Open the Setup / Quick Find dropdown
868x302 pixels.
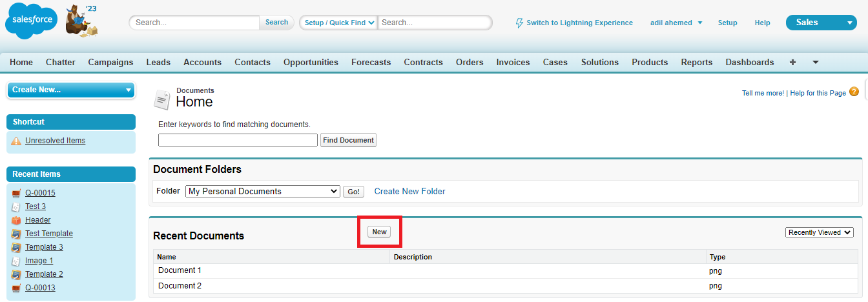338,23
